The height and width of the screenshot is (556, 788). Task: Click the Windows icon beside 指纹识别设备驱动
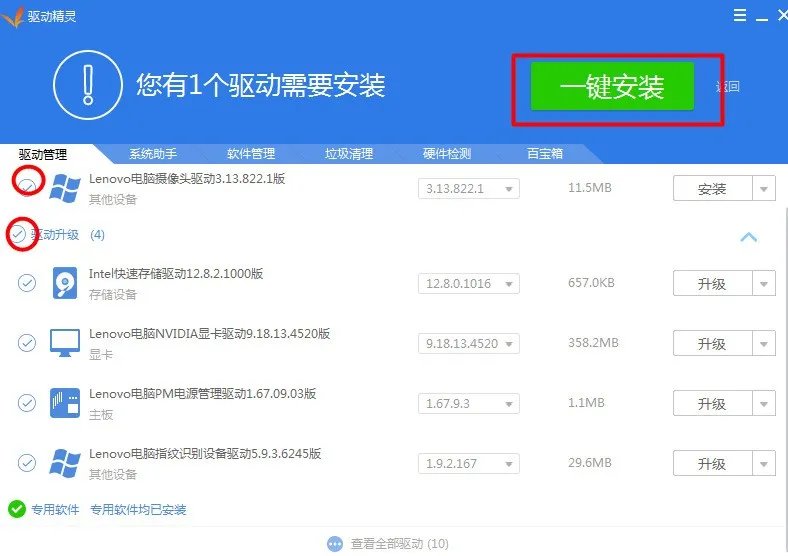click(x=65, y=463)
